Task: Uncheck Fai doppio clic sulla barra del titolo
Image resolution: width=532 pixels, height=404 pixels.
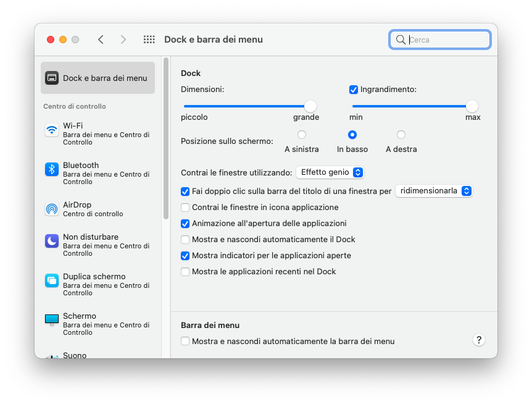Action: coord(185,191)
